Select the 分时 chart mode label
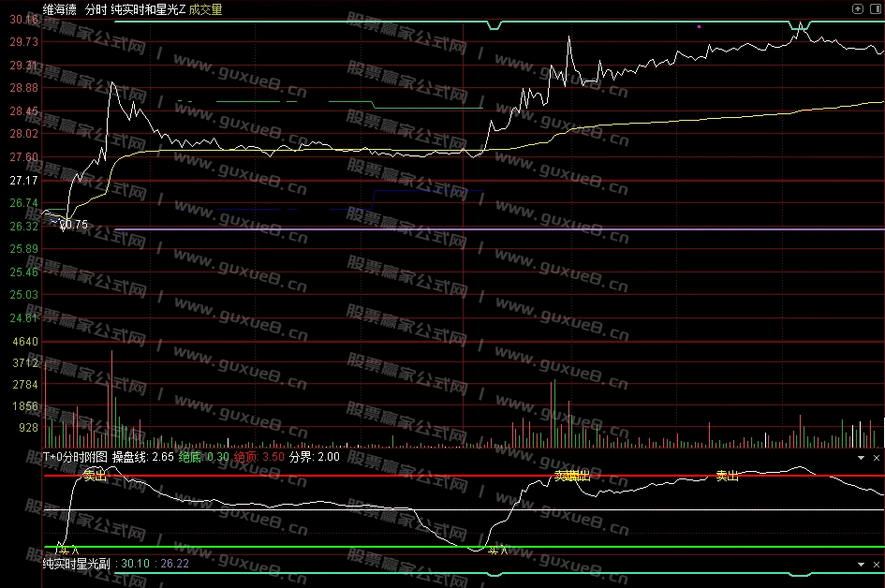 (96, 8)
